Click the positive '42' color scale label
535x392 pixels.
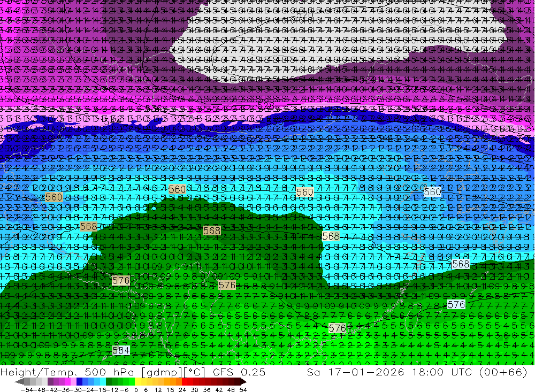[x=219, y=390]
